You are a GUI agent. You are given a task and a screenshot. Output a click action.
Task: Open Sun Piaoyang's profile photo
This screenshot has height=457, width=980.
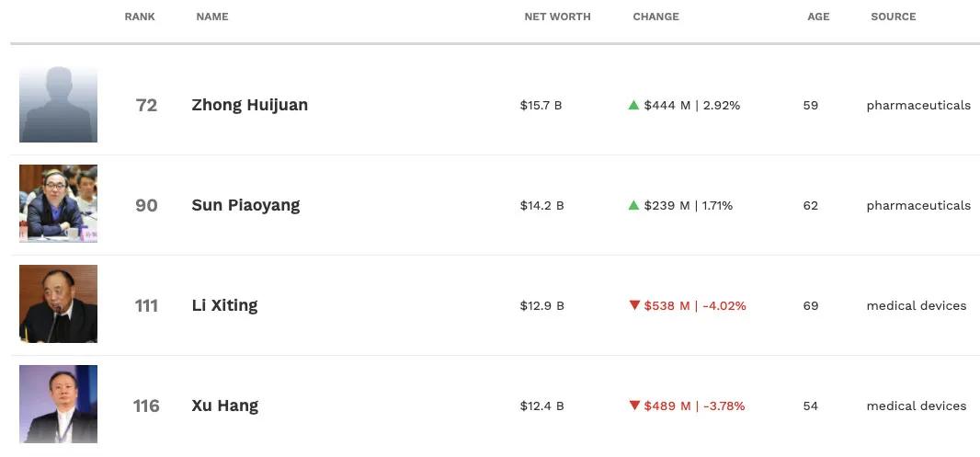tap(58, 204)
